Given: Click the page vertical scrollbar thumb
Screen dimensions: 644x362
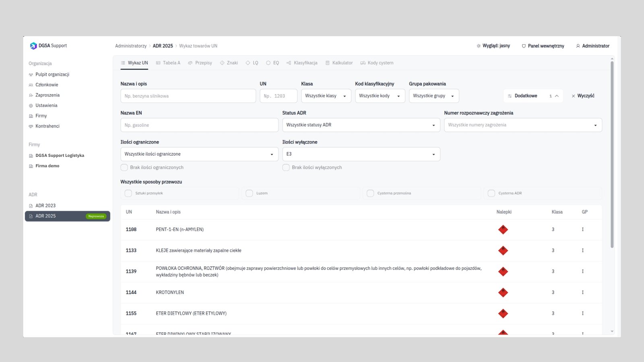Looking at the screenshot, I should click(612, 154).
